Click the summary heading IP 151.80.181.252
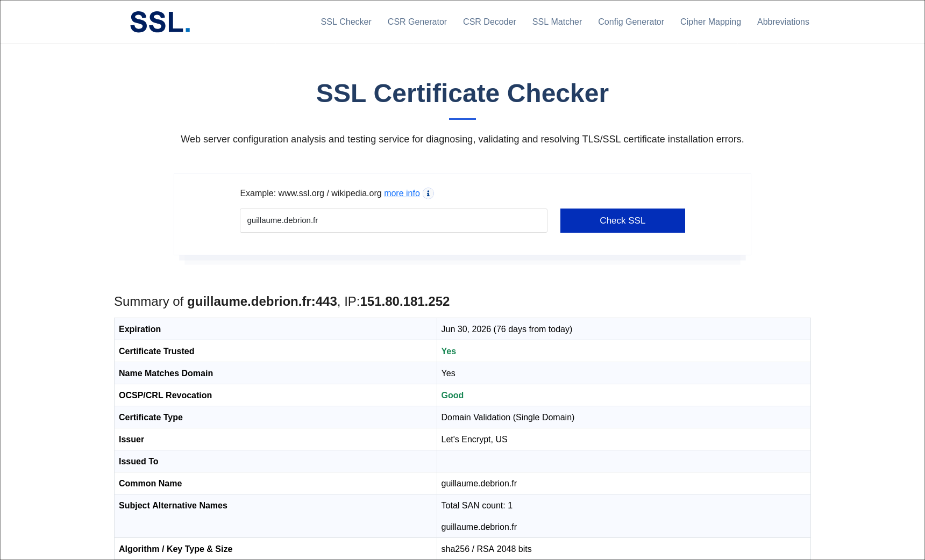 click(x=405, y=301)
